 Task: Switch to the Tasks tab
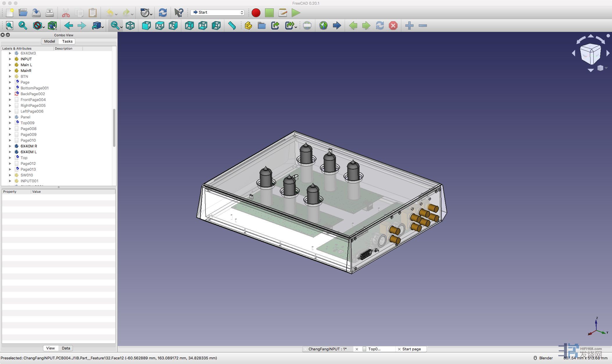pyautogui.click(x=67, y=41)
